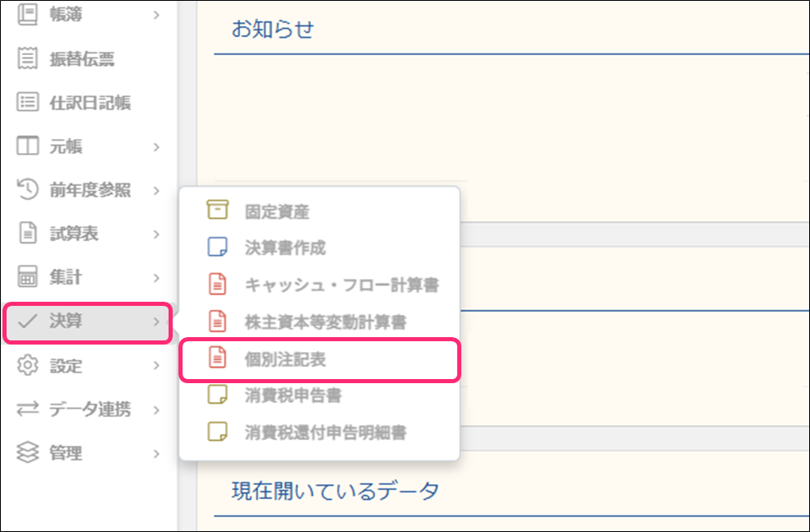Open 消費税申告書 entry
The height and width of the screenshot is (532, 810).
293,396
